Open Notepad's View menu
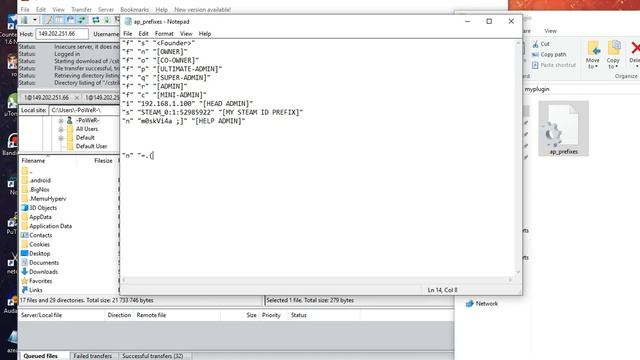The height and width of the screenshot is (360, 640). point(186,33)
